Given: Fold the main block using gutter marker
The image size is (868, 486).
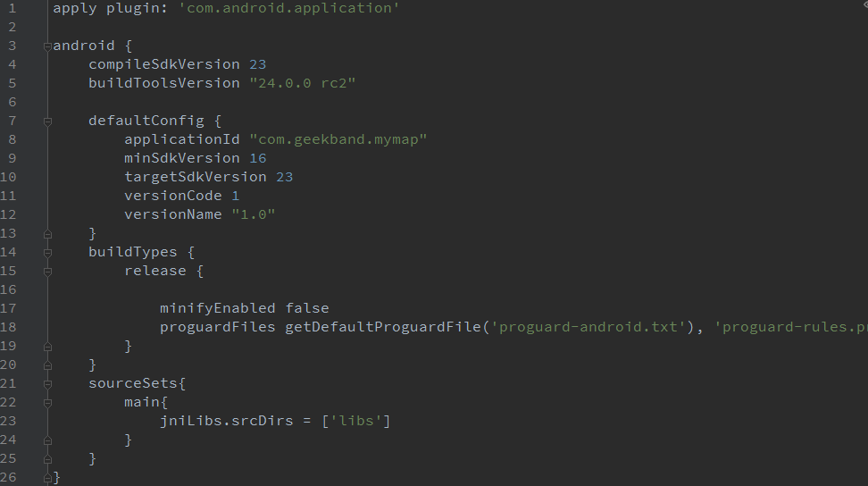Looking at the screenshot, I should click(47, 403).
